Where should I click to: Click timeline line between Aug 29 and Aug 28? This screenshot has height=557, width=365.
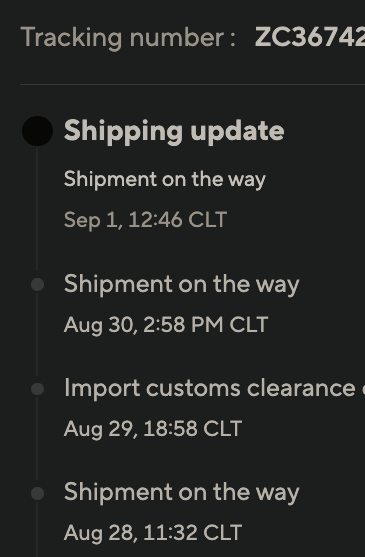(37, 439)
